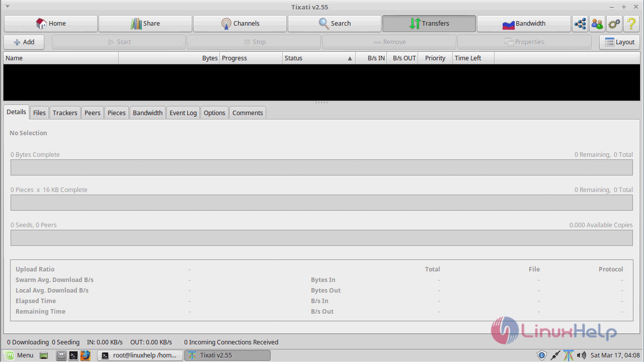Click the 'IN: 0.00 KB/s' status text
This screenshot has width=644, height=362.
[x=105, y=342]
